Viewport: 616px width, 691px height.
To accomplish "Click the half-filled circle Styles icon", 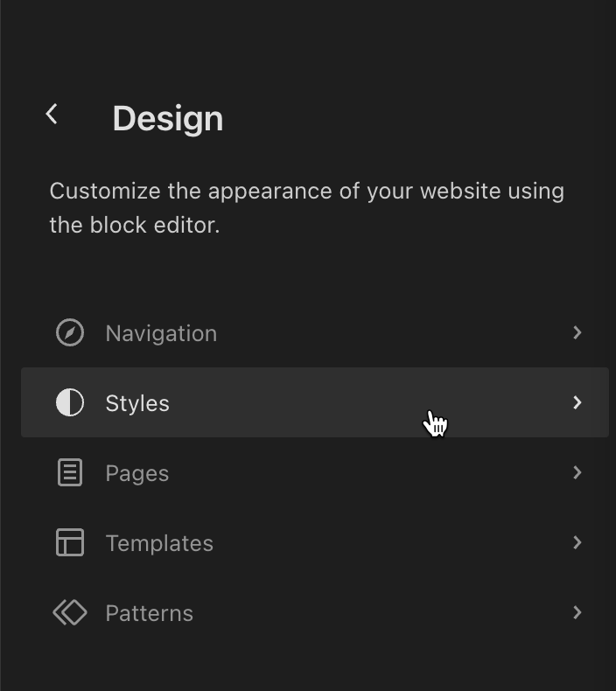I will coord(70,403).
